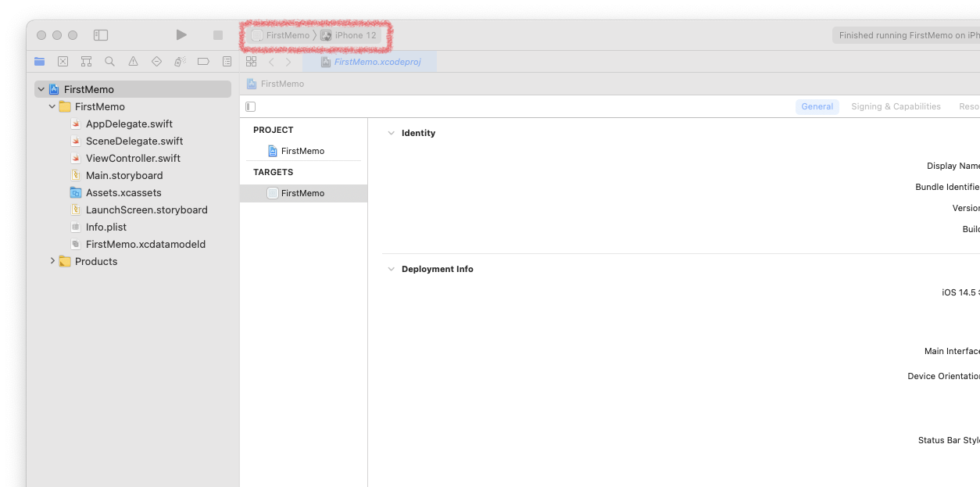Open the Symbol navigator
The height and width of the screenshot is (487, 980).
87,62
